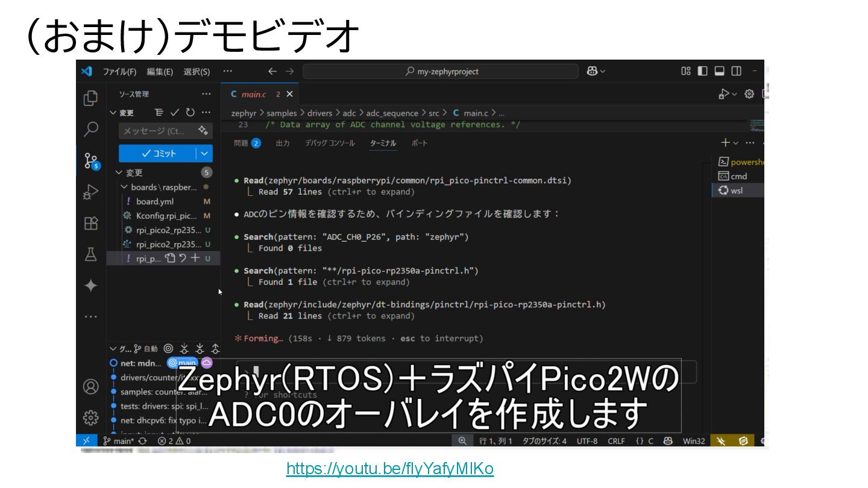Image resolution: width=868 pixels, height=488 pixels.
Task: Click the commit checkmark icon in header
Action: [x=175, y=112]
